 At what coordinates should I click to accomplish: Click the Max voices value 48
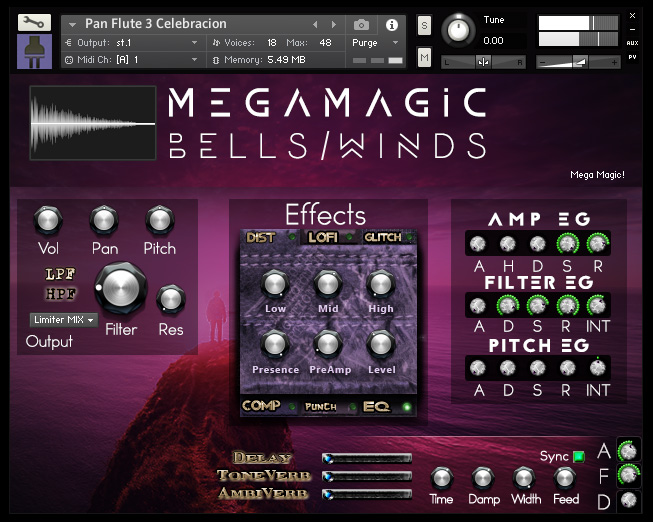click(325, 43)
